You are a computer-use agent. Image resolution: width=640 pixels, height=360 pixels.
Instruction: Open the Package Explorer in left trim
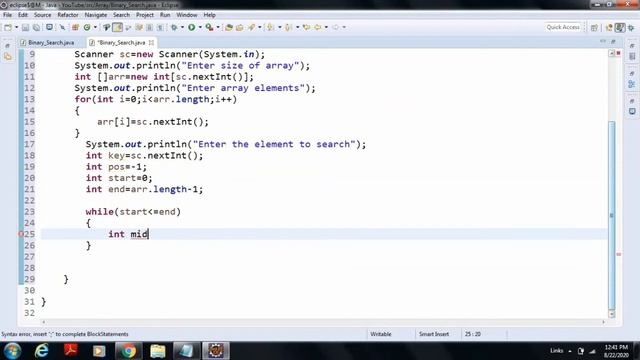pos(8,57)
